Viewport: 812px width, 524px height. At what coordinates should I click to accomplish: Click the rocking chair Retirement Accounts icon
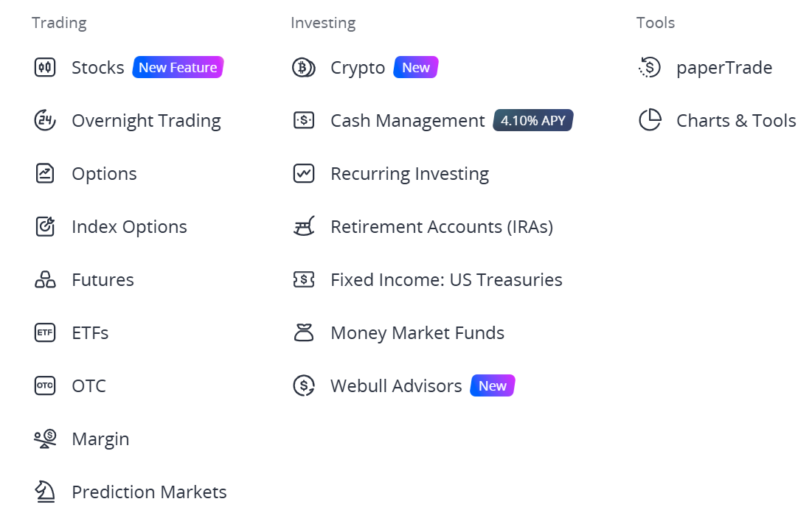303,226
